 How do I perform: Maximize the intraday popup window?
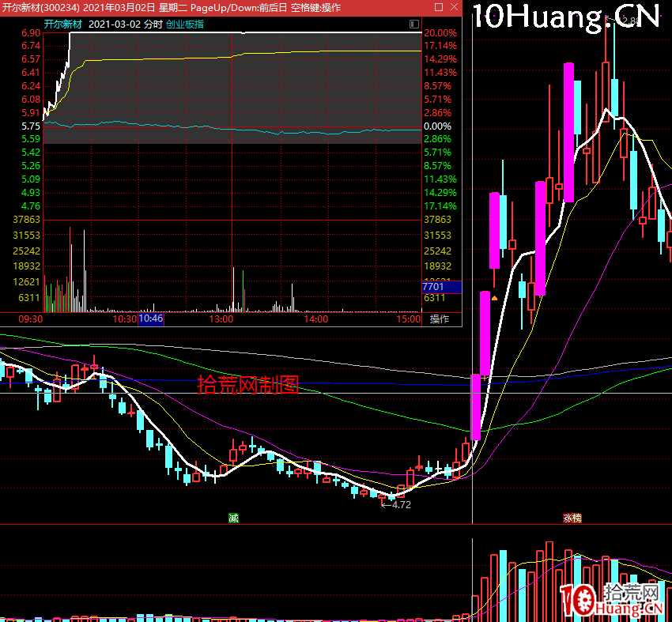(439, 7)
